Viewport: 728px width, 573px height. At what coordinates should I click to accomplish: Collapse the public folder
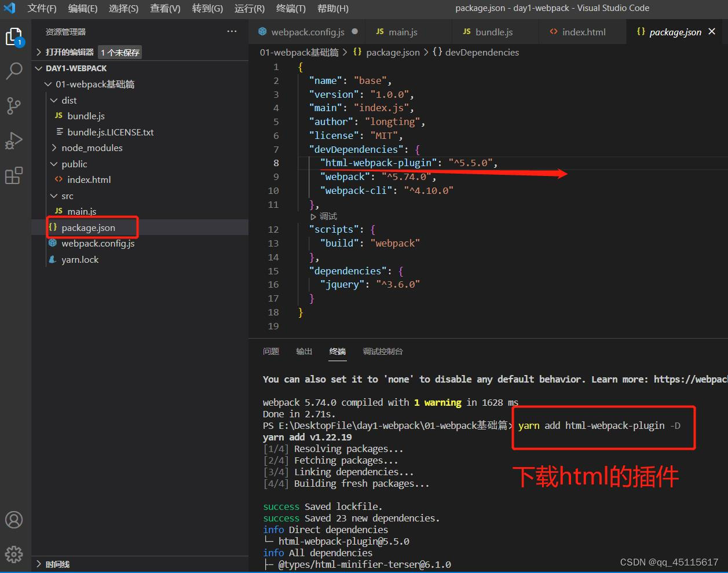coord(74,164)
